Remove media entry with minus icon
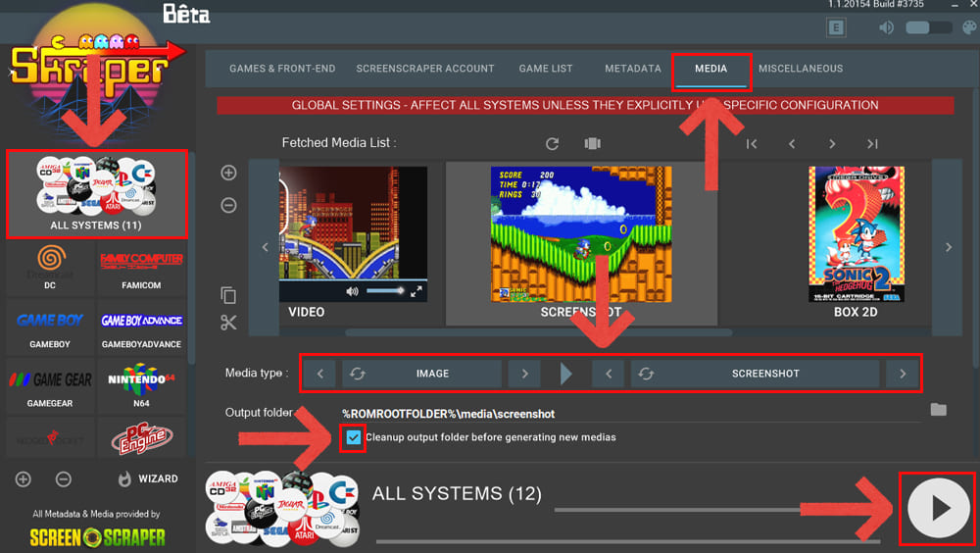 pos(228,205)
